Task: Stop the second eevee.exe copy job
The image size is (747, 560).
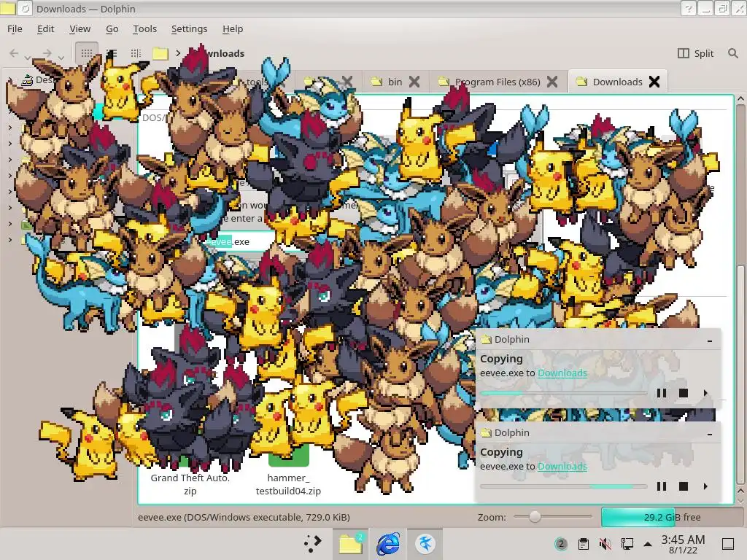Action: click(683, 486)
